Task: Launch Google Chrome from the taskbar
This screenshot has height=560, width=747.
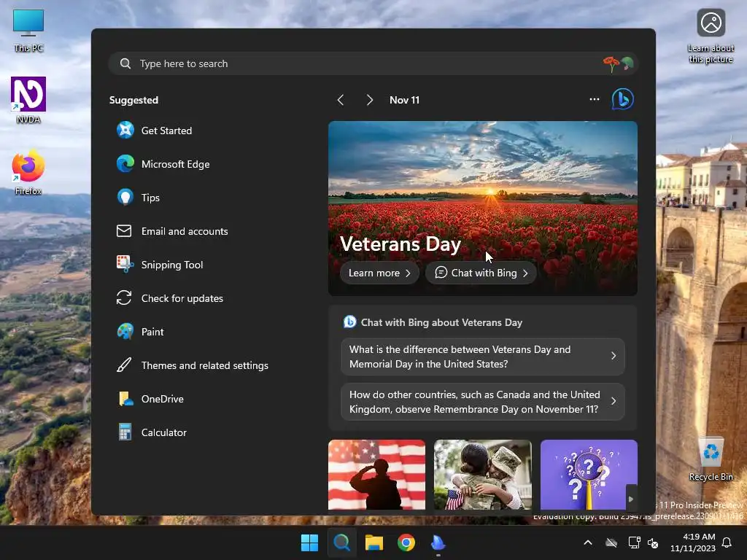Action: 406,542
